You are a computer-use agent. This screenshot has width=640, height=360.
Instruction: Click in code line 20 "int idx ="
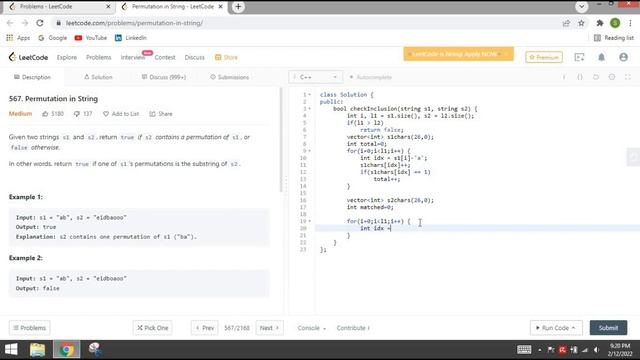(376, 228)
